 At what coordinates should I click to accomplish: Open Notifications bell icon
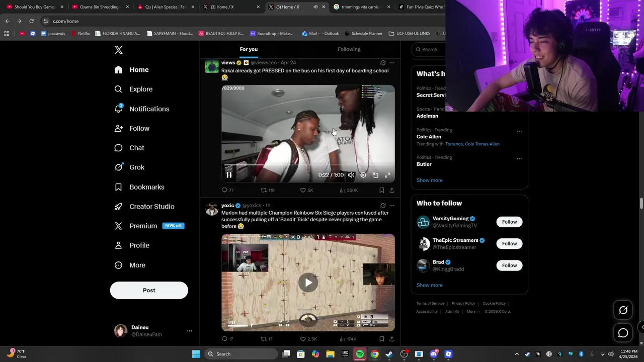click(x=118, y=109)
